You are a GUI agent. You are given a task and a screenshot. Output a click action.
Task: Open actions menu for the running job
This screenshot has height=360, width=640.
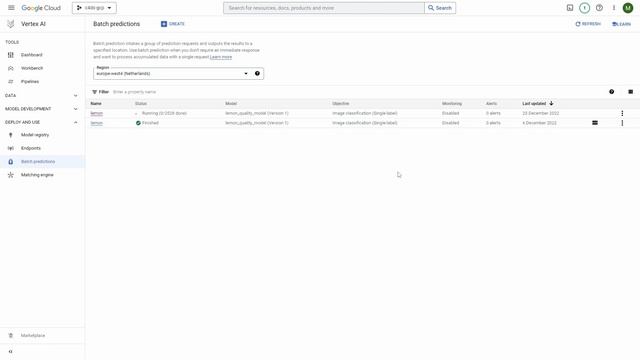point(622,113)
